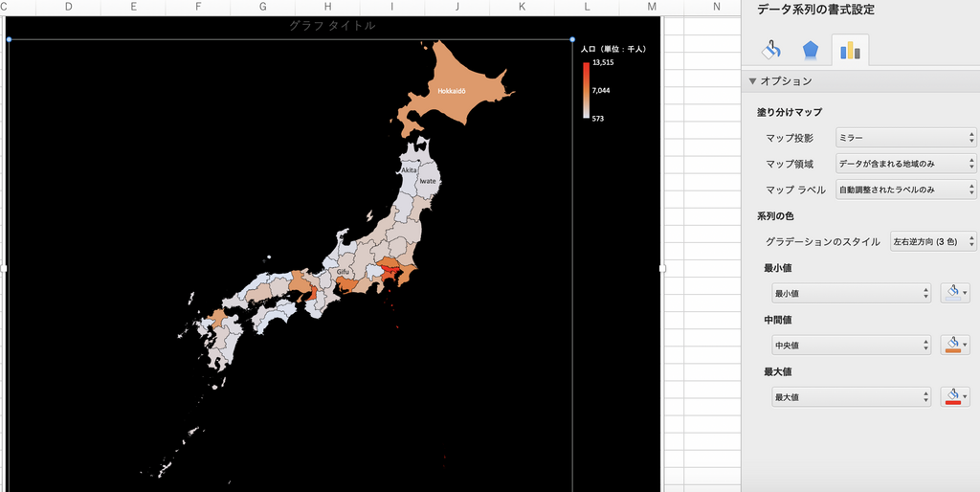Click the population legend color gradient bar

click(586, 90)
